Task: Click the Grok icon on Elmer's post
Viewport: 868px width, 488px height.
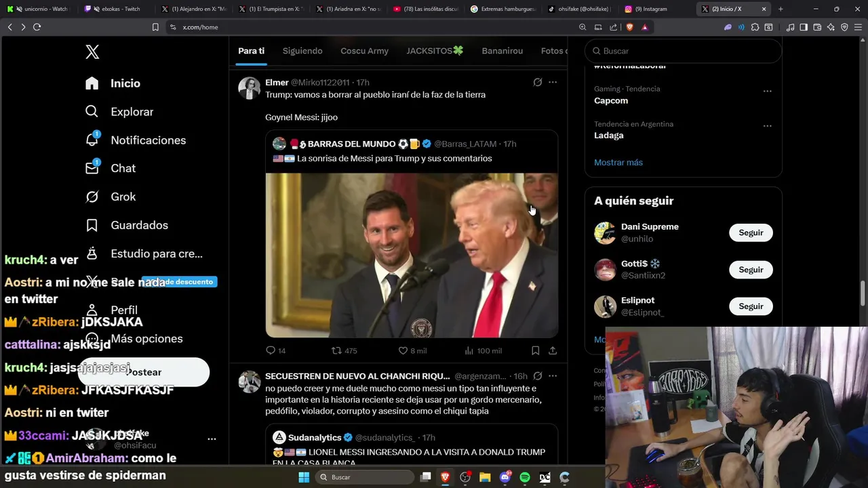Action: (x=537, y=82)
